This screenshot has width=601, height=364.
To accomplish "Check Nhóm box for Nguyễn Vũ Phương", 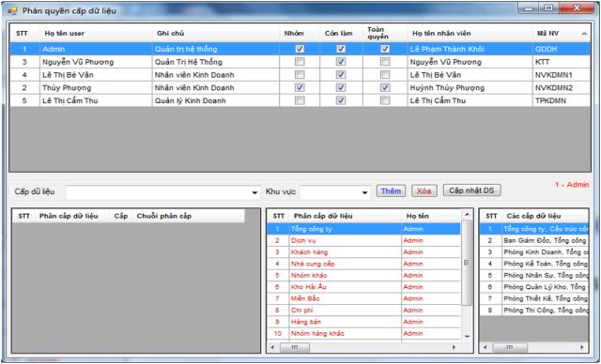I will (x=300, y=62).
